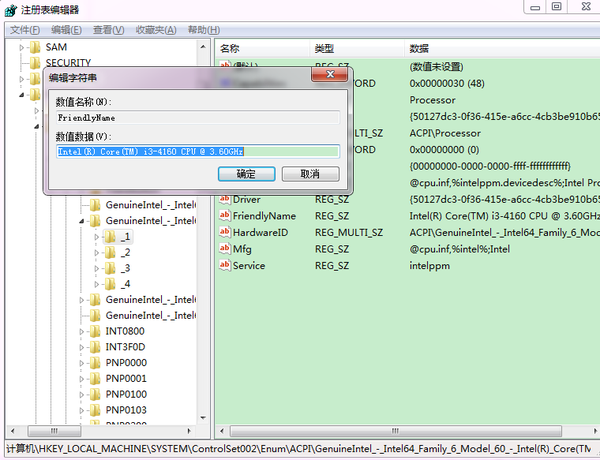This screenshot has width=600, height=460.
Task: Select the PNP0000 folder icon
Action: [x=95, y=362]
